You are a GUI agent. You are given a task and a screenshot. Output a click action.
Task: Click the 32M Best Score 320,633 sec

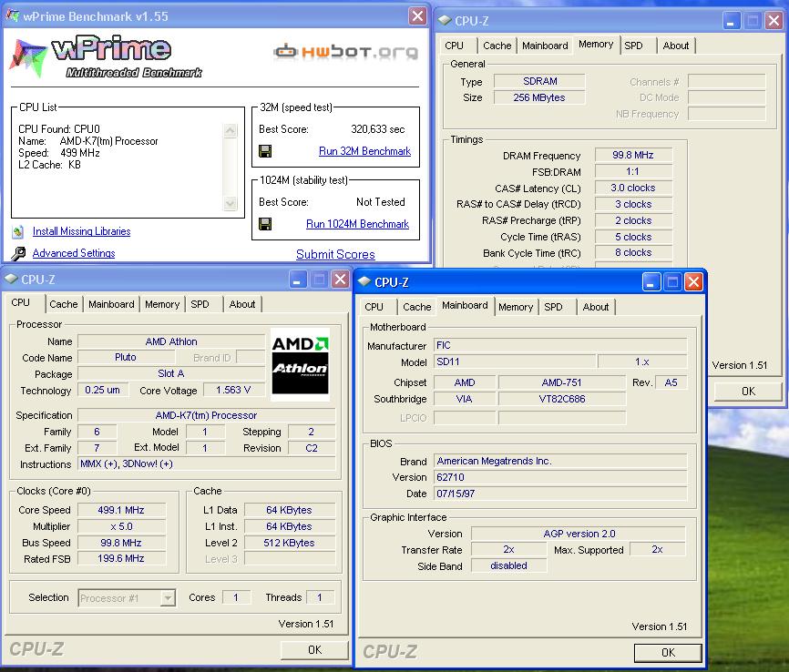coord(378,129)
